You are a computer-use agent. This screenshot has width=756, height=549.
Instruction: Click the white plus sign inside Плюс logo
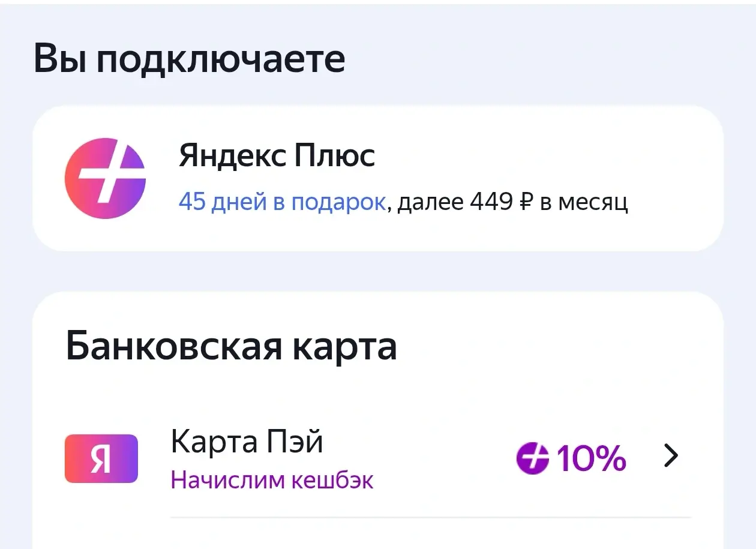point(106,178)
